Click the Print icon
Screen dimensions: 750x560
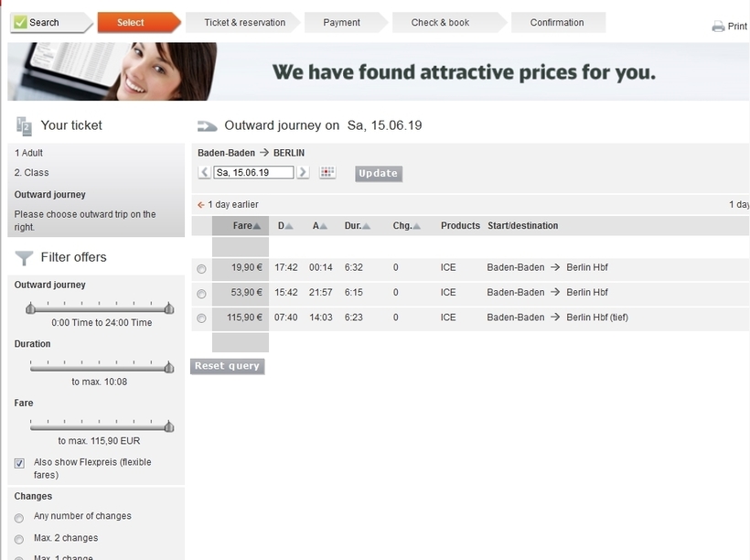718,27
